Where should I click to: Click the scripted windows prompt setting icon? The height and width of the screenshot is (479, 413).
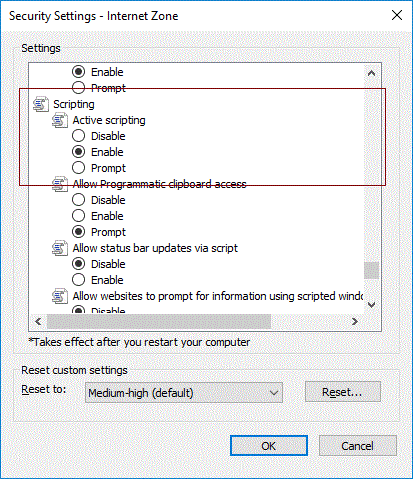click(60, 296)
